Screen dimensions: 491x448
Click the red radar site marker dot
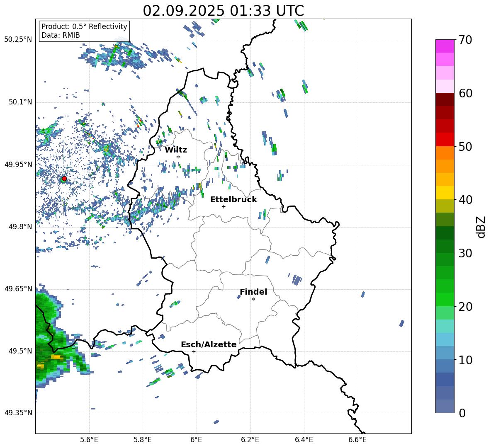[64, 178]
